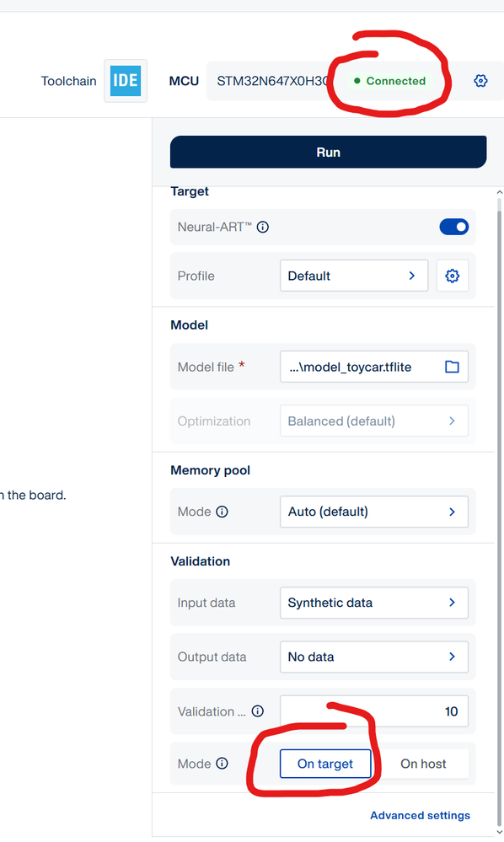Screen dimensions: 504x842
Task: Select On host validation mode
Action: [423, 764]
